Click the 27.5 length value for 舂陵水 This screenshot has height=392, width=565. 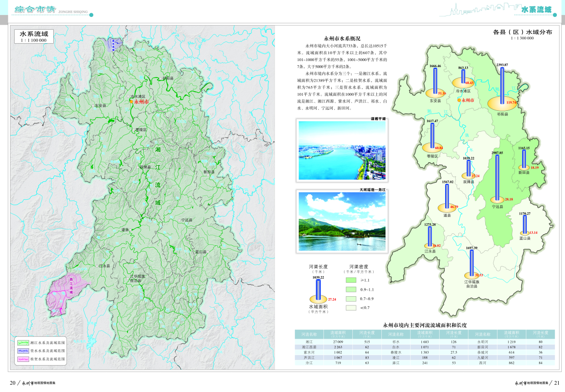454,352
